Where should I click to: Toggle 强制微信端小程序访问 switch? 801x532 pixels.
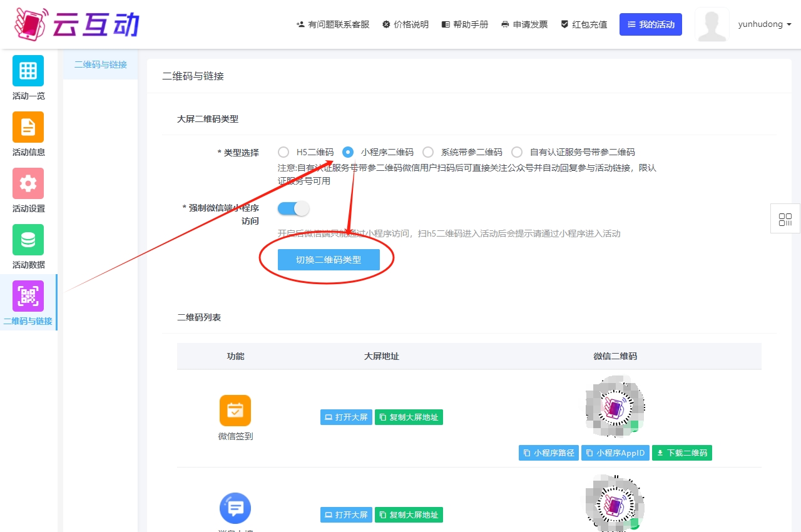pos(293,208)
